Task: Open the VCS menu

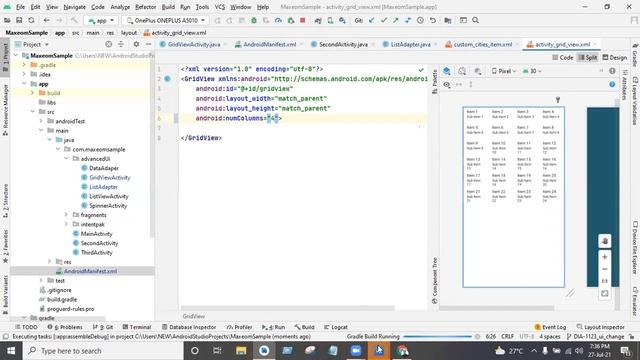Action: tap(220, 7)
